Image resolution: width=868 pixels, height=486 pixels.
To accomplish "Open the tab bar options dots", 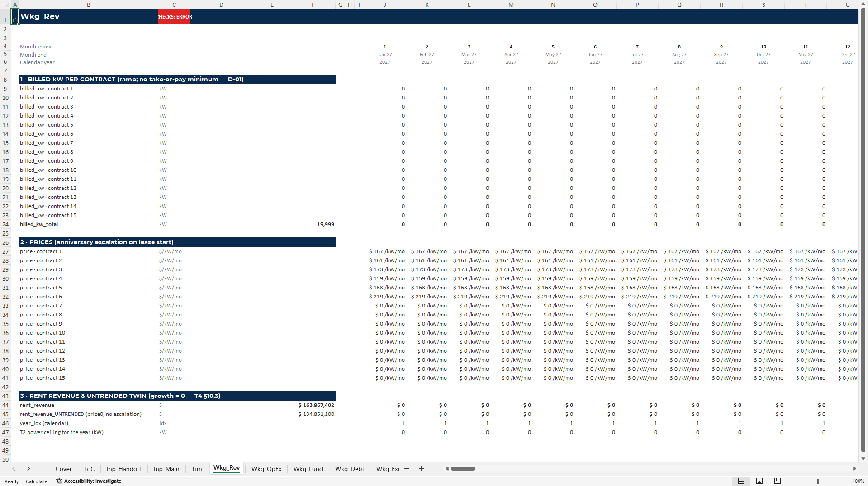I will [436, 469].
